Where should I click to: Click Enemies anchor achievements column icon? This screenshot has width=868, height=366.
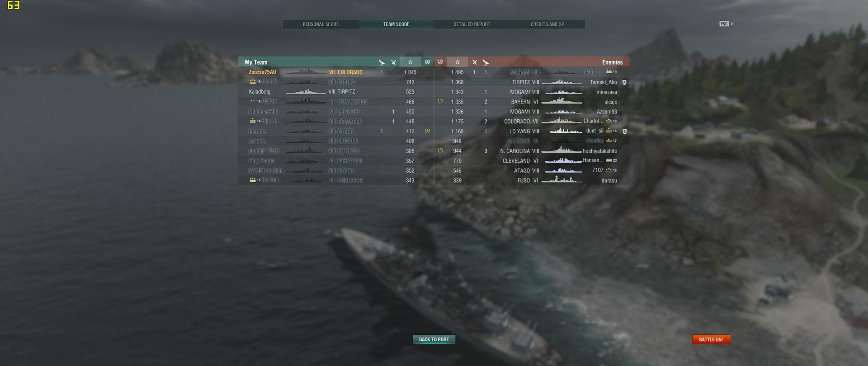click(440, 62)
